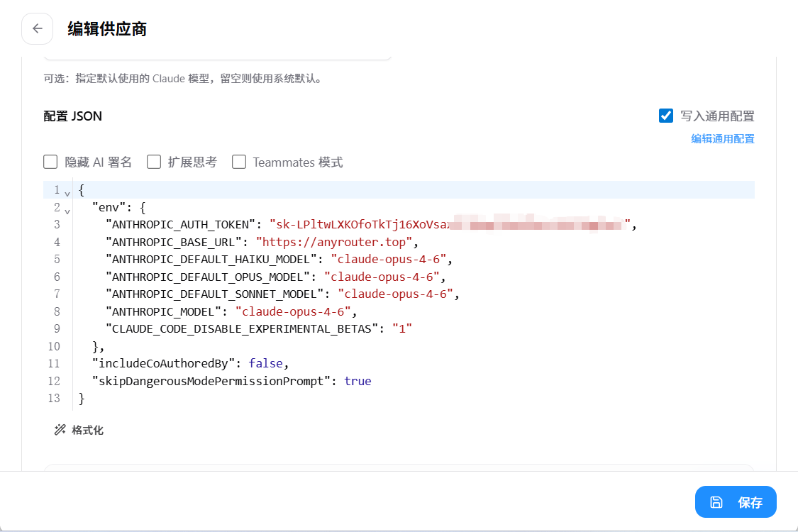Image resolution: width=798 pixels, height=532 pixels.
Task: Open the 编辑通用配置 link
Action: 722,139
